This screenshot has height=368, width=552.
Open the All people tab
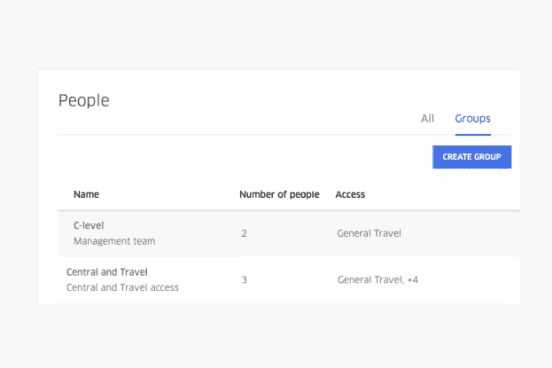(427, 118)
